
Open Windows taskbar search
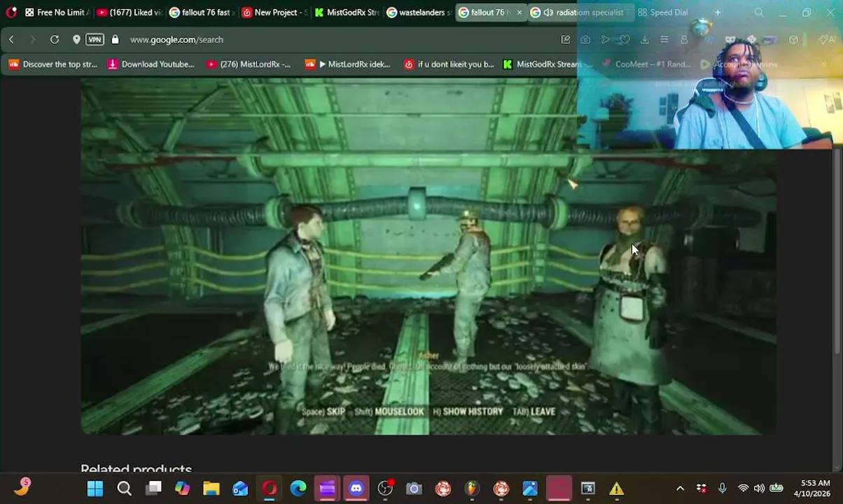tap(124, 489)
